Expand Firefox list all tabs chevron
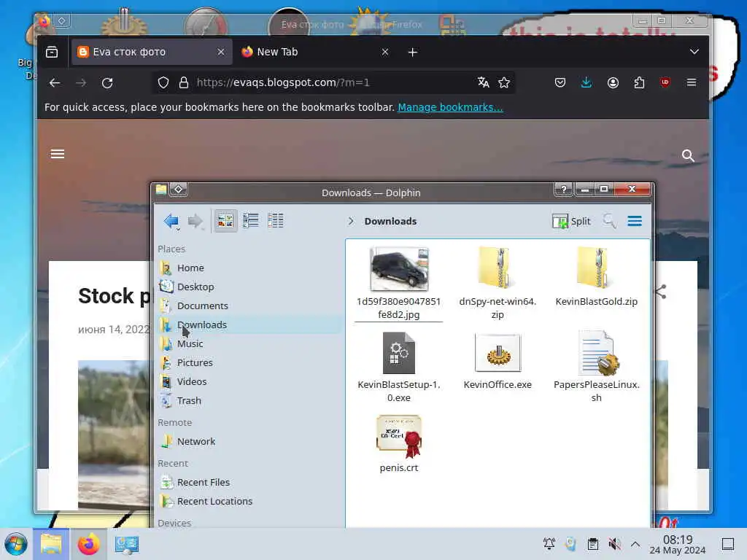 click(694, 52)
